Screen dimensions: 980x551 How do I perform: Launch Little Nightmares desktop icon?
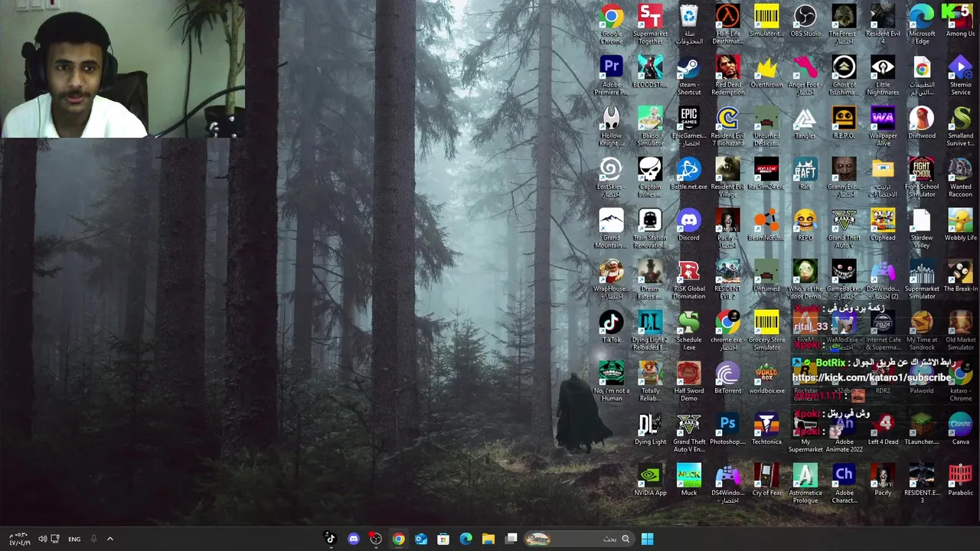point(883,75)
